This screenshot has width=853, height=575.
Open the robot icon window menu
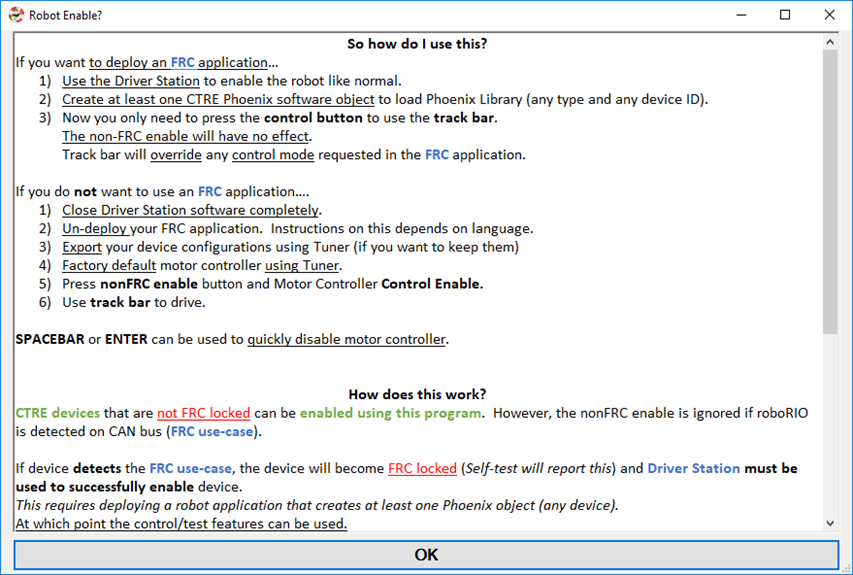(16, 15)
